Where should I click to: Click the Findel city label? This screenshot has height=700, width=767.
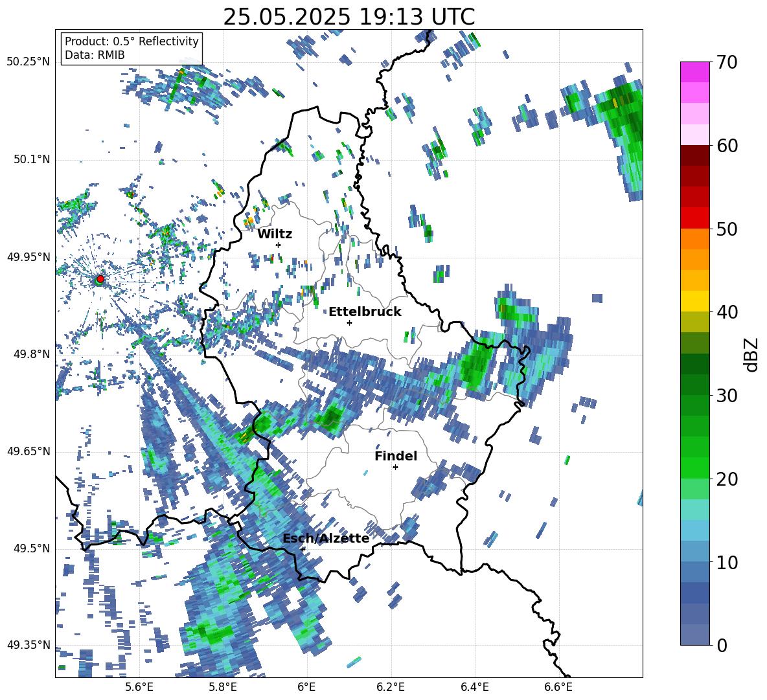point(396,456)
